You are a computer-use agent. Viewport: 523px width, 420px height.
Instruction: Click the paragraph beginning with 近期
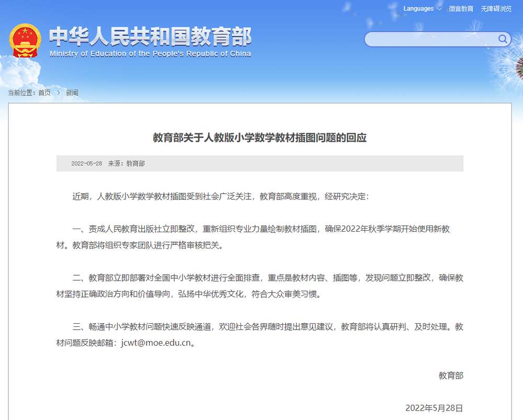[x=220, y=197]
